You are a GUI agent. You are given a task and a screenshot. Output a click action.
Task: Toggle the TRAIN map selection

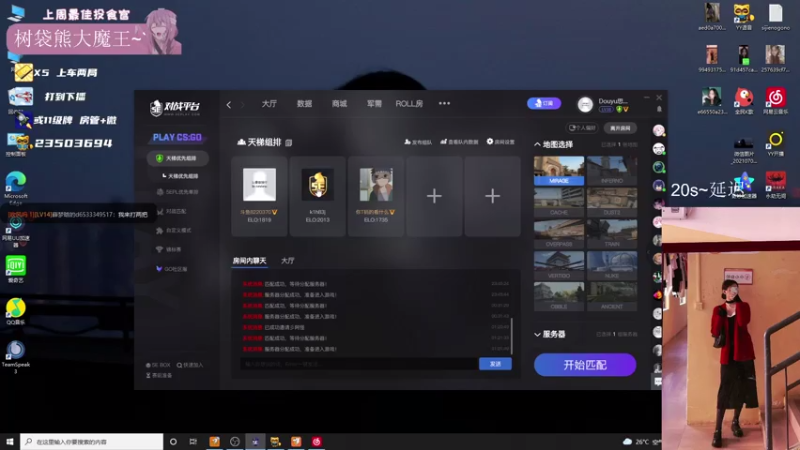pos(612,234)
